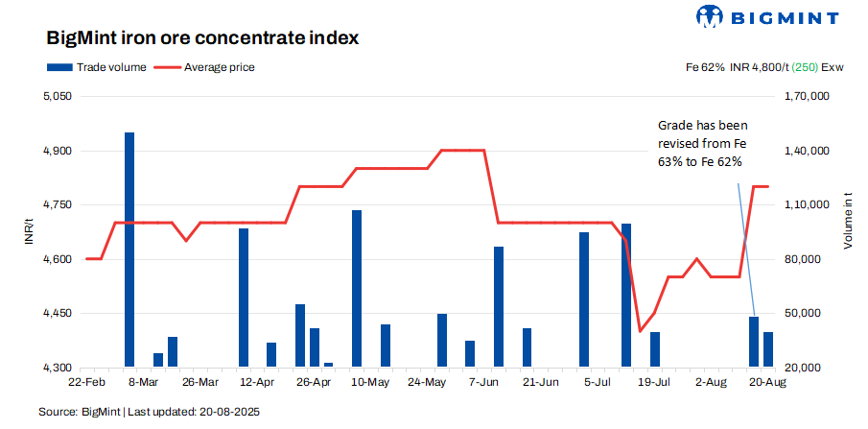This screenshot has height=429, width=868.
Task: Toggle the Trade volume legend label
Action: tap(111, 67)
